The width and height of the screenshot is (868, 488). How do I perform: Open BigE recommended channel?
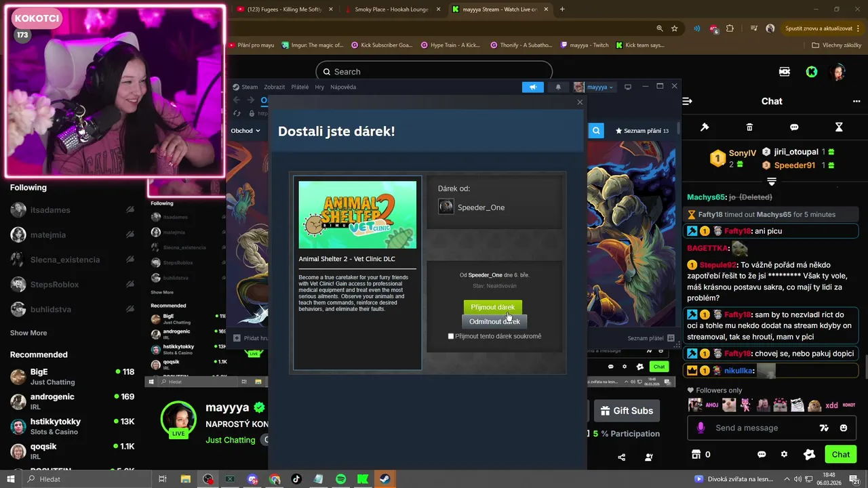(x=73, y=376)
